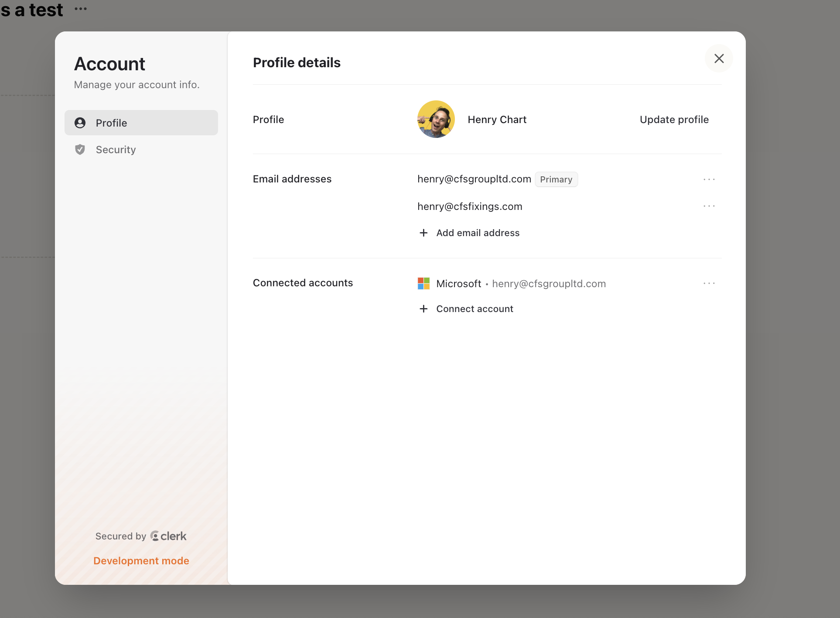
Task: Open the three-dot menu beside page title
Action: click(81, 9)
